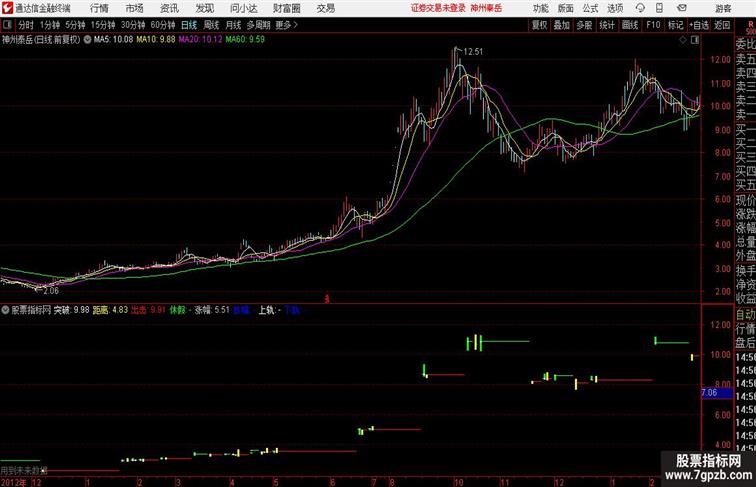Screen dimensions: 756x487
Task: Open the F10 company info button
Action: tap(653, 25)
